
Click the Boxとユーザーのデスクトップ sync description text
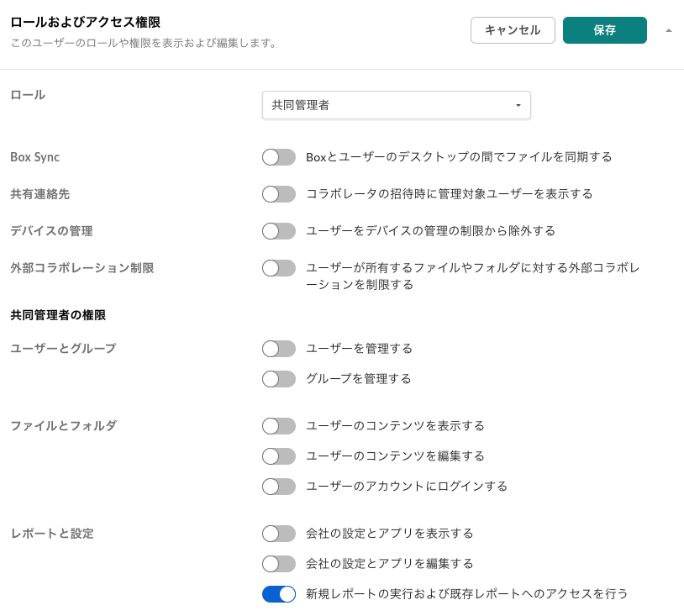(x=459, y=157)
